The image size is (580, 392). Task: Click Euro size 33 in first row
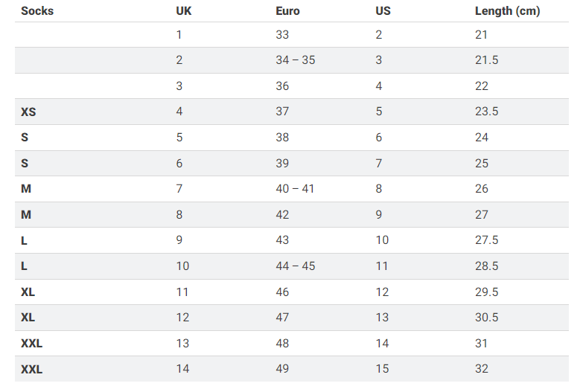click(282, 34)
